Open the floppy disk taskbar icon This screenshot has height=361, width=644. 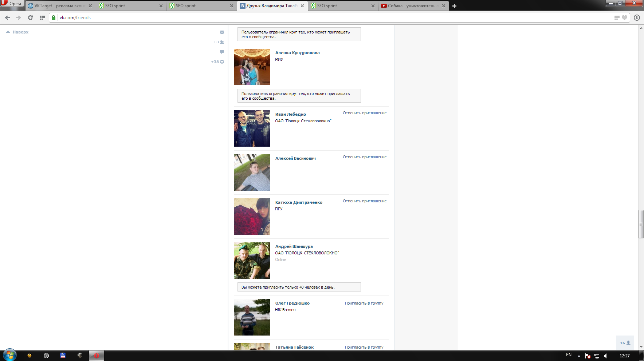point(63,356)
